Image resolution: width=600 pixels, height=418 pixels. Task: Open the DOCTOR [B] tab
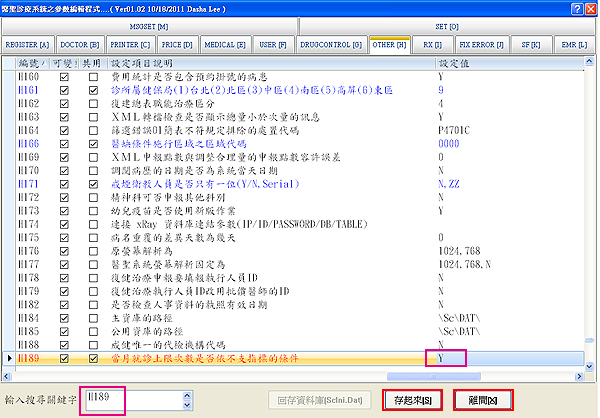[x=81, y=45]
